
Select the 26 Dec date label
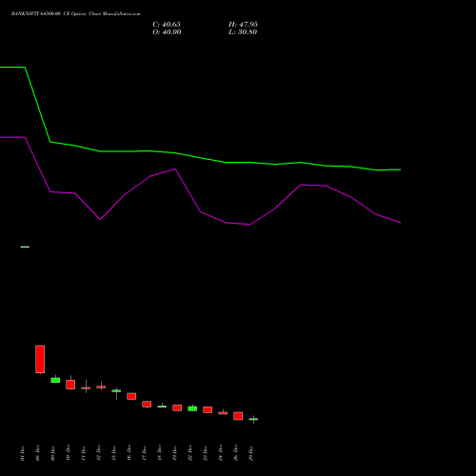click(x=235, y=453)
